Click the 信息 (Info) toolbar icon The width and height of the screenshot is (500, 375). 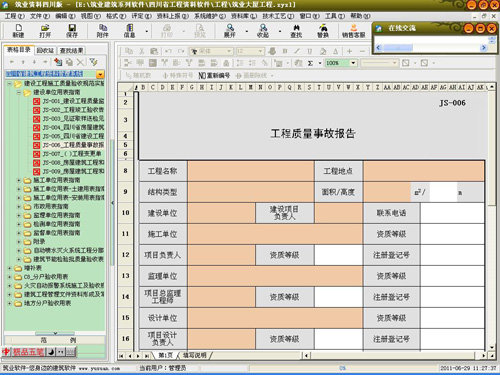pyautogui.click(x=130, y=31)
